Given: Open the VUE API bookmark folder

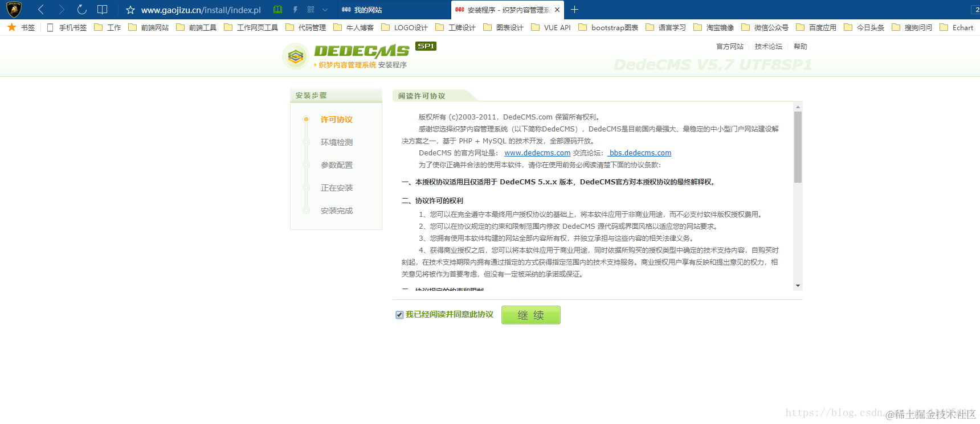Looking at the screenshot, I should click(x=551, y=27).
